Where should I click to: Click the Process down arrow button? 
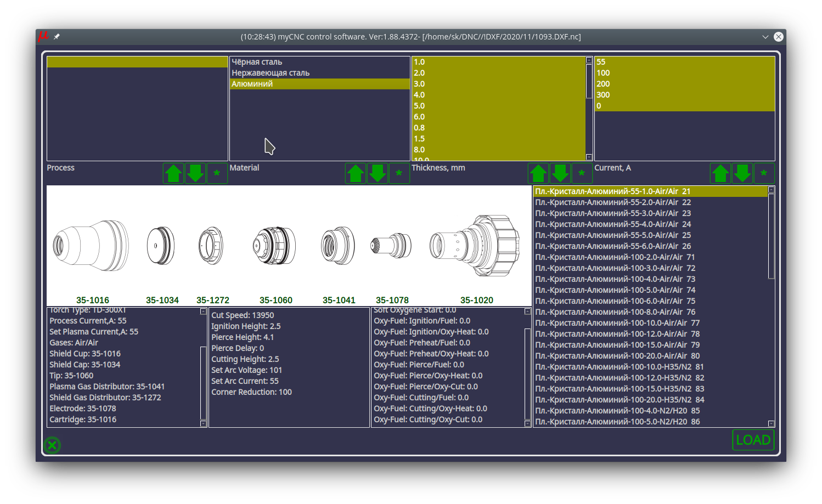tap(195, 173)
